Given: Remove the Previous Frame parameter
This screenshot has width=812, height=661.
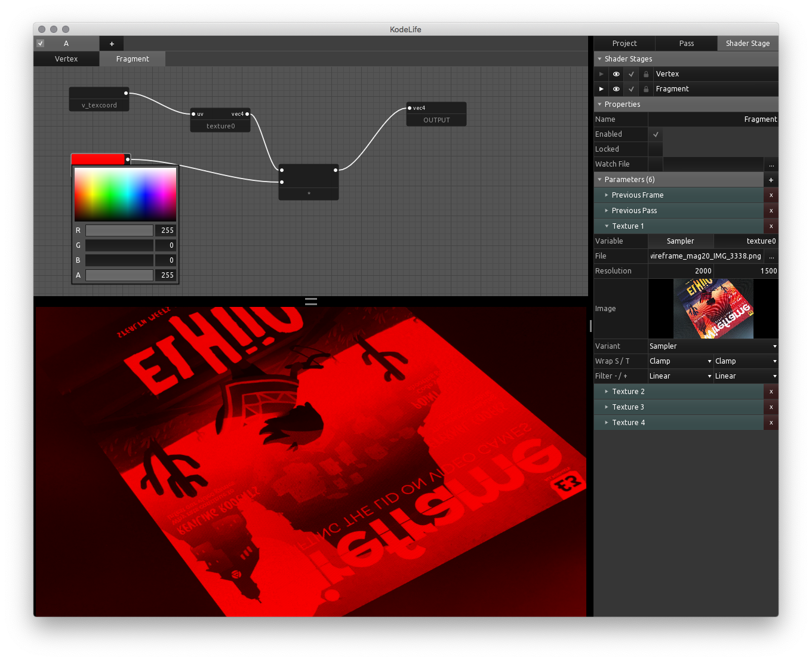Looking at the screenshot, I should coord(771,195).
